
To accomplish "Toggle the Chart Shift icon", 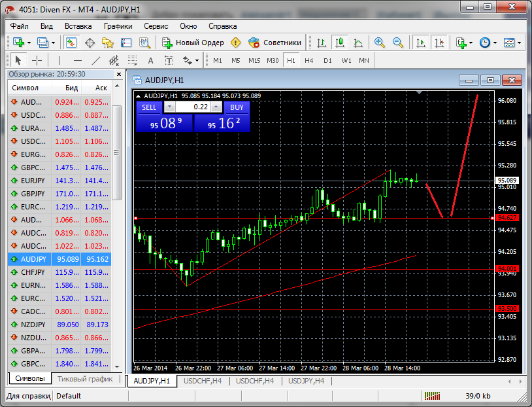I will click(439, 43).
